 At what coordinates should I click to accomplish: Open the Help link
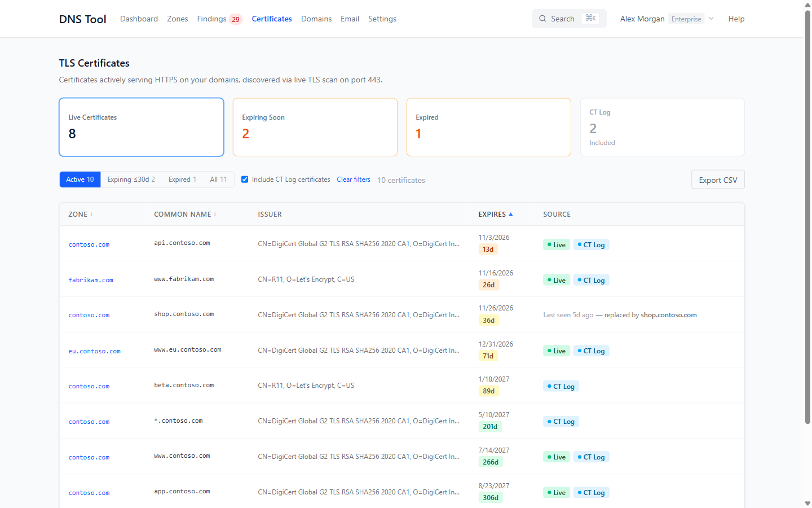(736, 19)
